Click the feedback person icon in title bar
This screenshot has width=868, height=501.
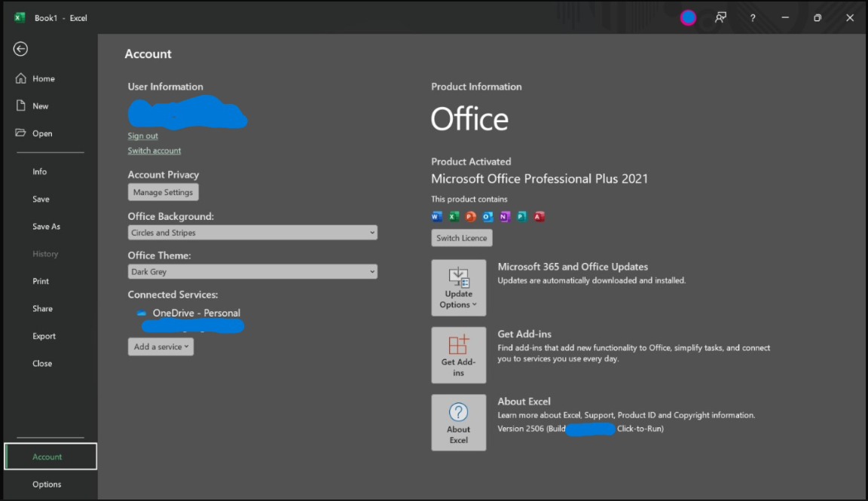pos(720,18)
